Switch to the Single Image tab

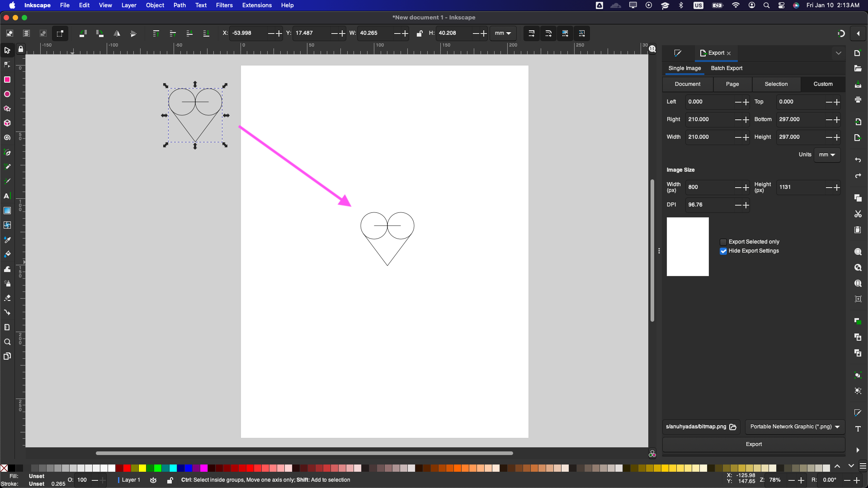coord(684,68)
